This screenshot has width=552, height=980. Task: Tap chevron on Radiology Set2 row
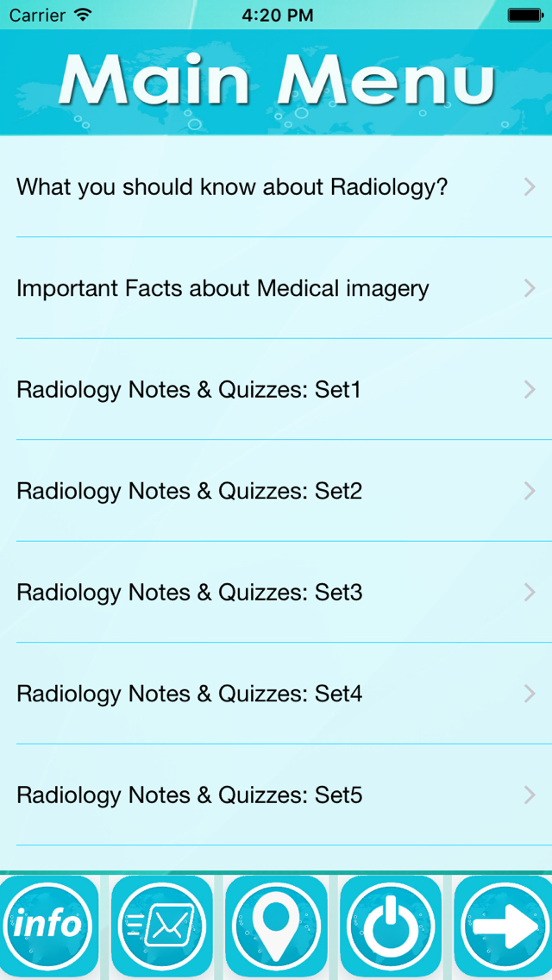click(530, 491)
